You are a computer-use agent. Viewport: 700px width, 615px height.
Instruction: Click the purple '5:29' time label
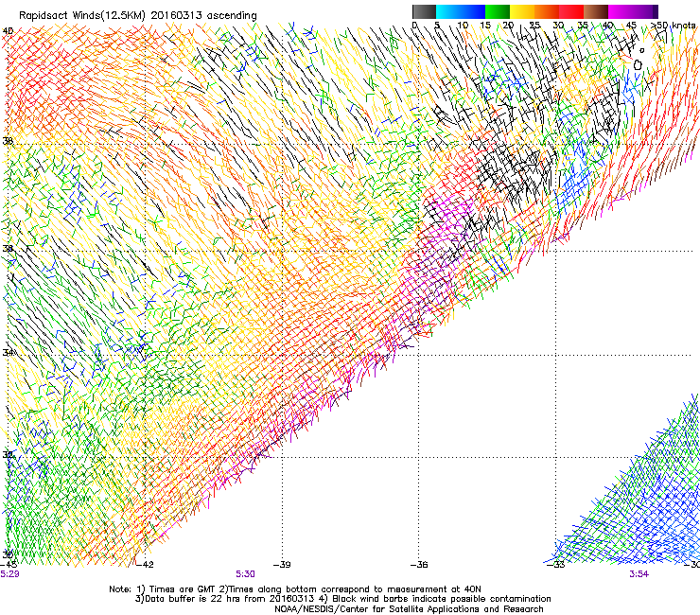coord(9,574)
